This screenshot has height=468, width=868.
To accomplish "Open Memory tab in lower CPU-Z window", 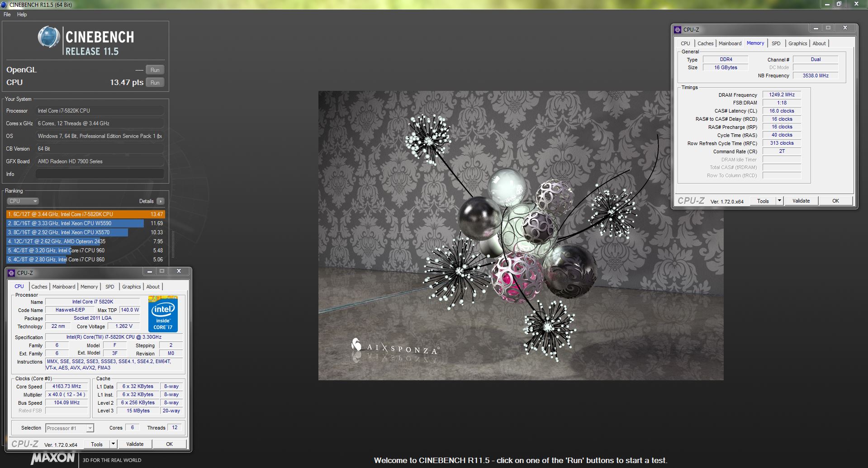I will [89, 287].
